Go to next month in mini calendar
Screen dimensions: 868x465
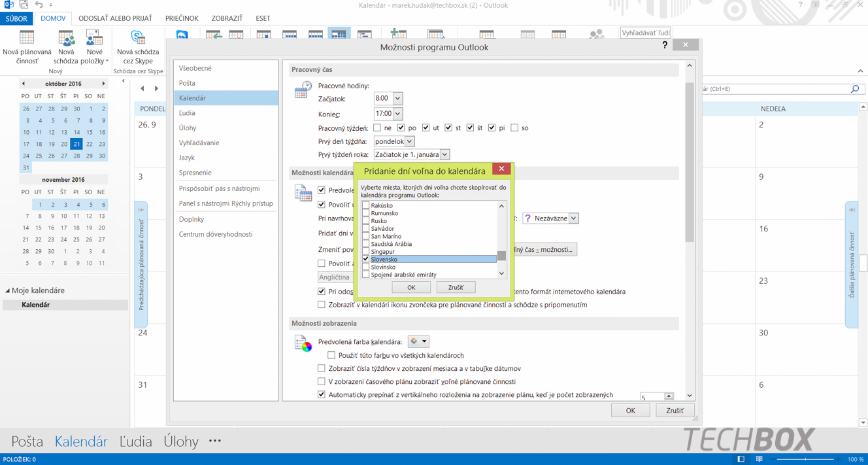click(103, 84)
